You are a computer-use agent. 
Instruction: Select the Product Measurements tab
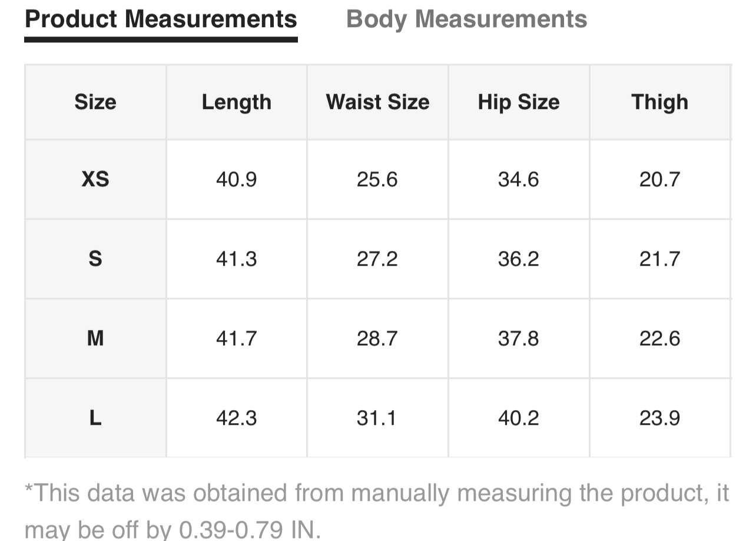tap(161, 19)
